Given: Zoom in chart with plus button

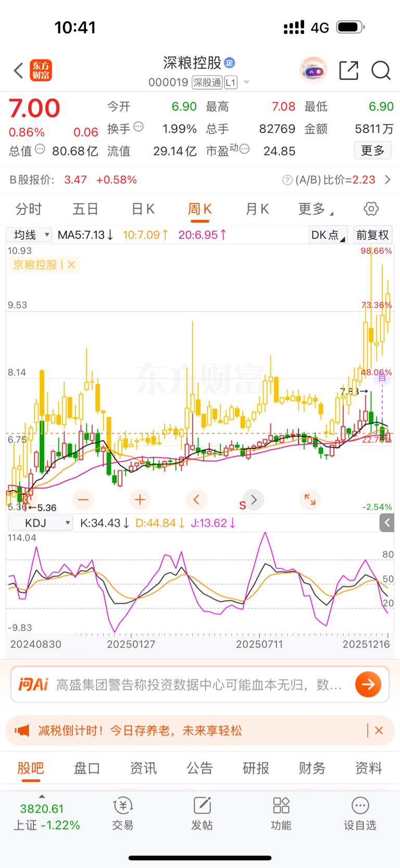Looking at the screenshot, I should pyautogui.click(x=140, y=500).
